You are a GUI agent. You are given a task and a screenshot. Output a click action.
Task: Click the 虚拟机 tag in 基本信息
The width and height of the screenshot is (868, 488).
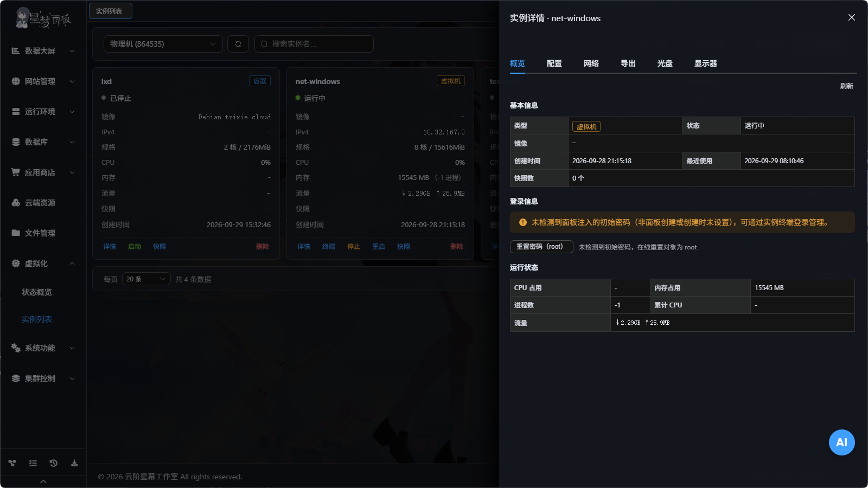[586, 126]
